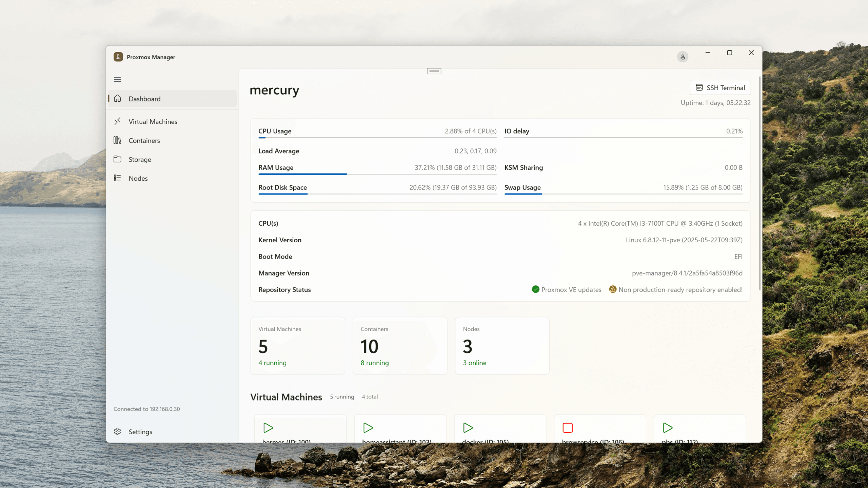Open the Virtual Machines summary card

[x=297, y=346]
